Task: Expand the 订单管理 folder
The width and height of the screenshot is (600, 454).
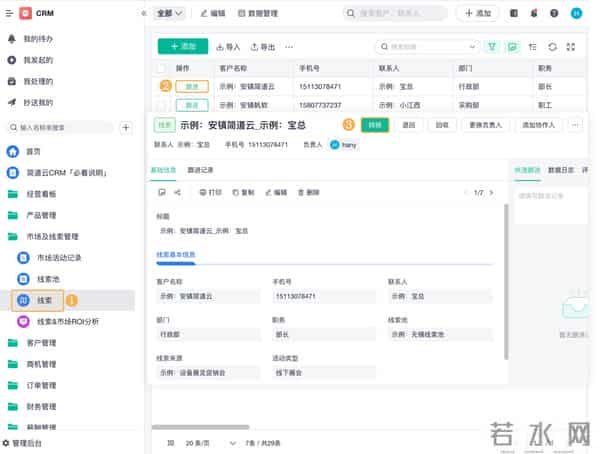Action: coord(33,385)
